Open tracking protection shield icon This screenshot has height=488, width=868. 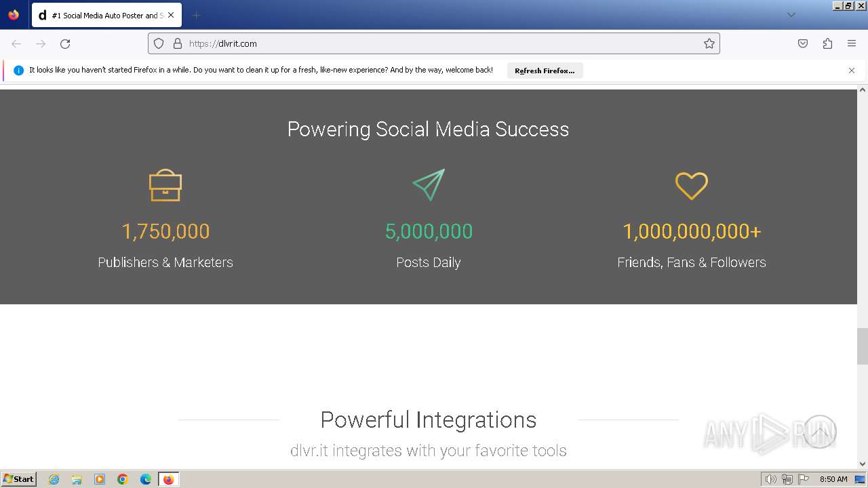tap(159, 43)
